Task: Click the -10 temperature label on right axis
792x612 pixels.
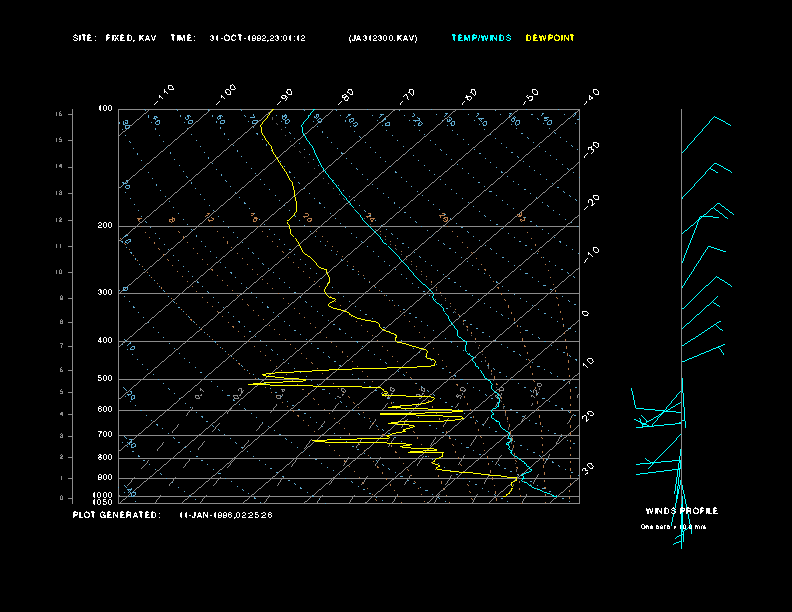Action: (x=591, y=254)
